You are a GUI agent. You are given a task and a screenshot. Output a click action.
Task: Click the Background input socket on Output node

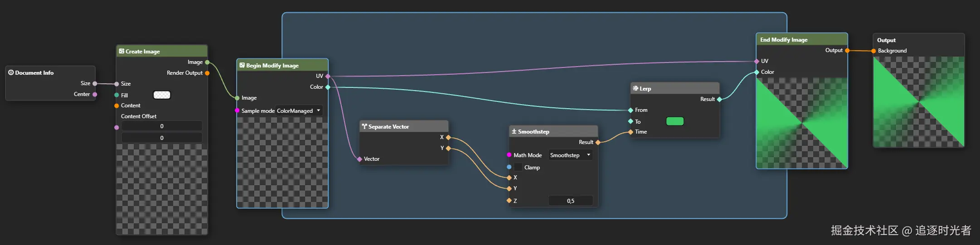(873, 51)
